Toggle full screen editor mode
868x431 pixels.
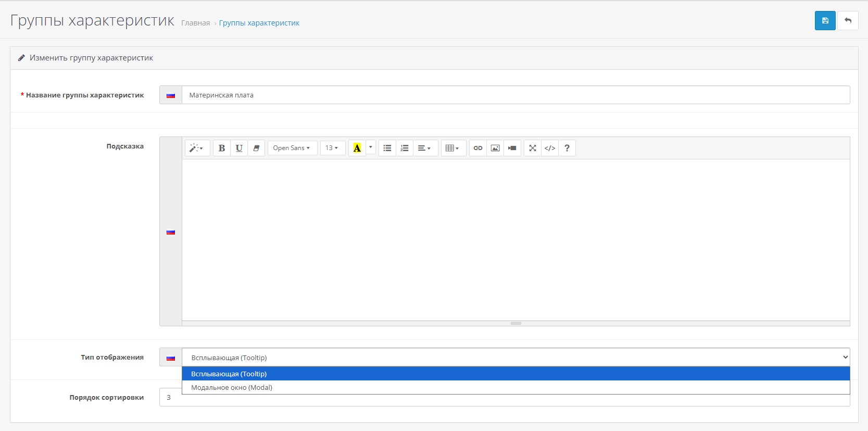(533, 148)
